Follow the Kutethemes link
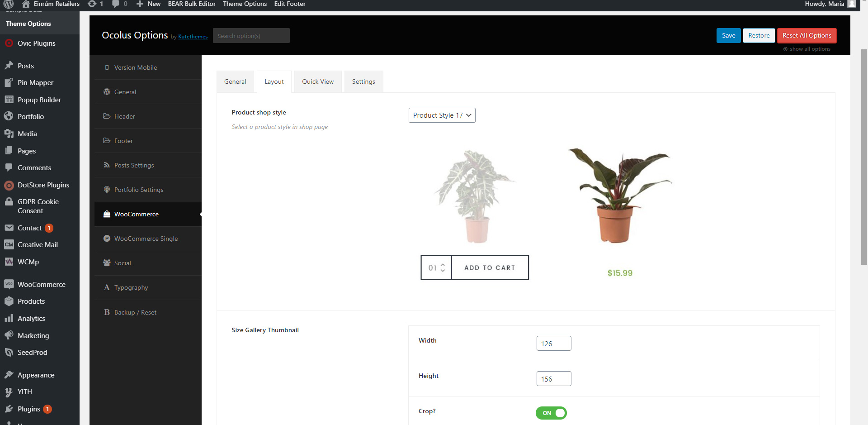 [193, 37]
